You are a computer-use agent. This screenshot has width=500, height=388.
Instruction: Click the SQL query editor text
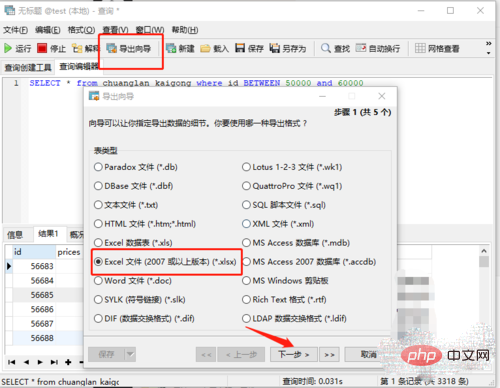[x=196, y=83]
